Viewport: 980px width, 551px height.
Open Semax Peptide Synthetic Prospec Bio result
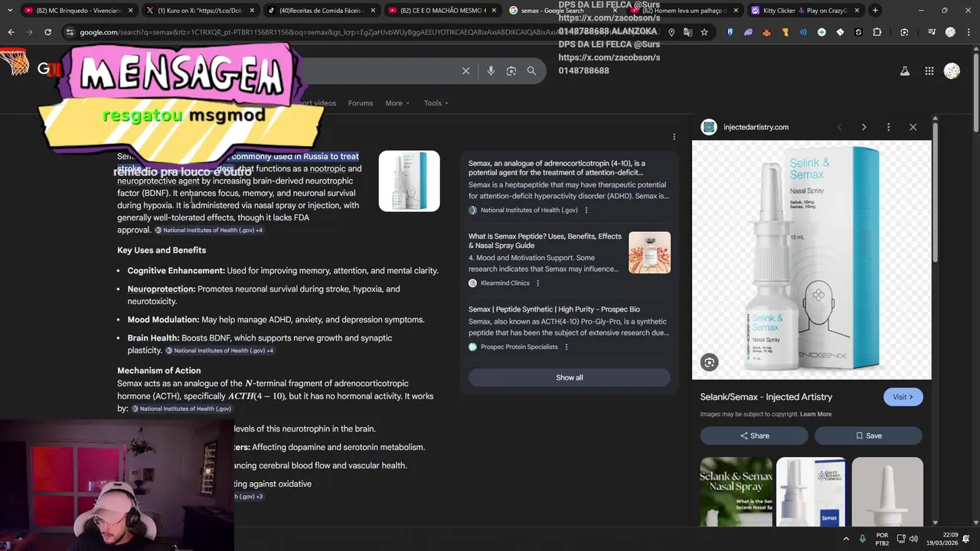(x=554, y=309)
